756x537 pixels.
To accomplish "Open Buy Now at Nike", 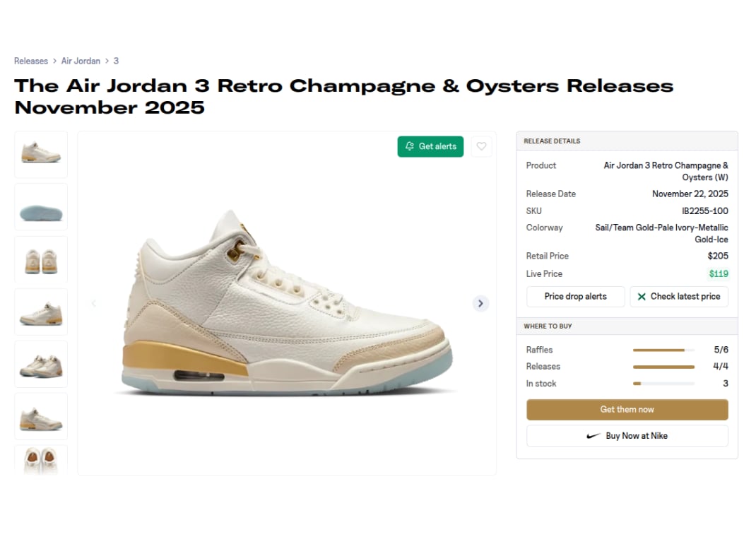I will 627,436.
